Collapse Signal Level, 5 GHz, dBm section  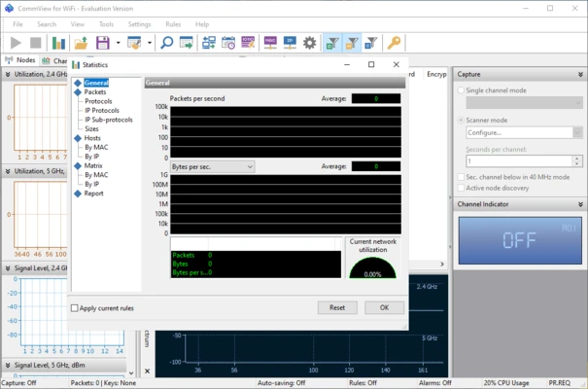(8, 365)
